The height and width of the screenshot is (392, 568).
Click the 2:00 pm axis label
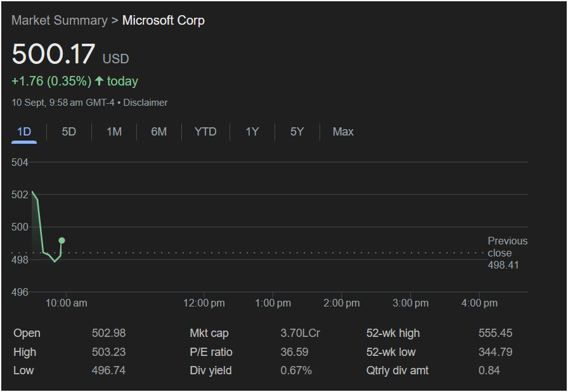342,303
